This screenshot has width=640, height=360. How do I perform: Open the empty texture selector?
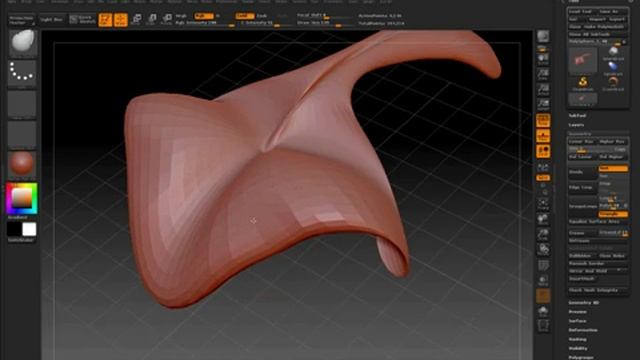tap(22, 134)
